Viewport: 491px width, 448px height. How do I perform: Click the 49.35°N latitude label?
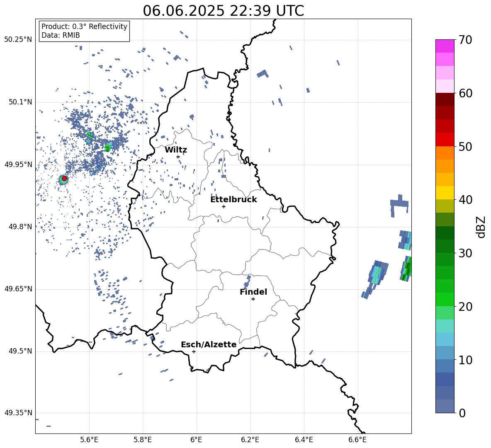18,413
